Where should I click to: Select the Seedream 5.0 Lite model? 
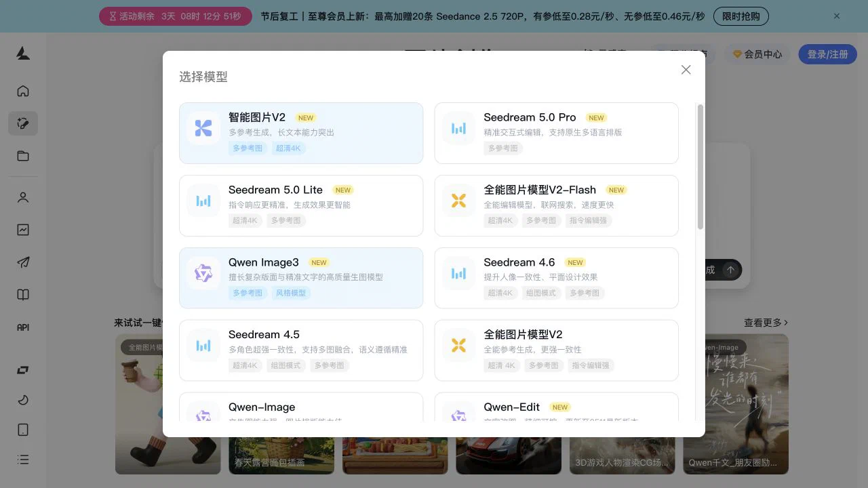[x=301, y=205]
